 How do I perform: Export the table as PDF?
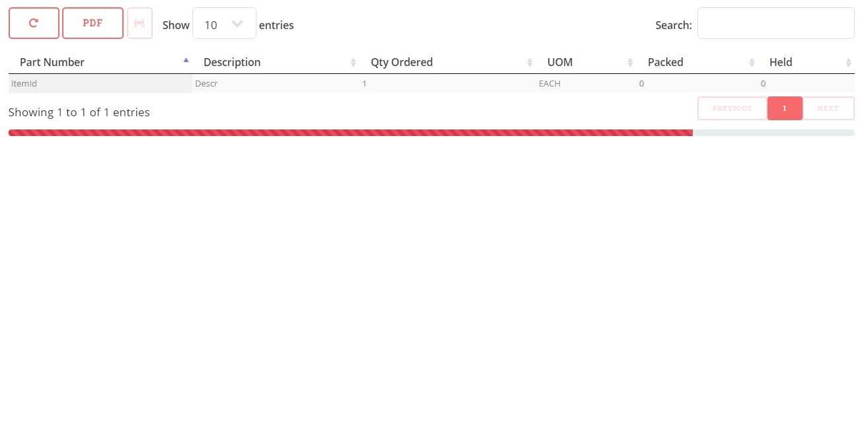pyautogui.click(x=93, y=23)
